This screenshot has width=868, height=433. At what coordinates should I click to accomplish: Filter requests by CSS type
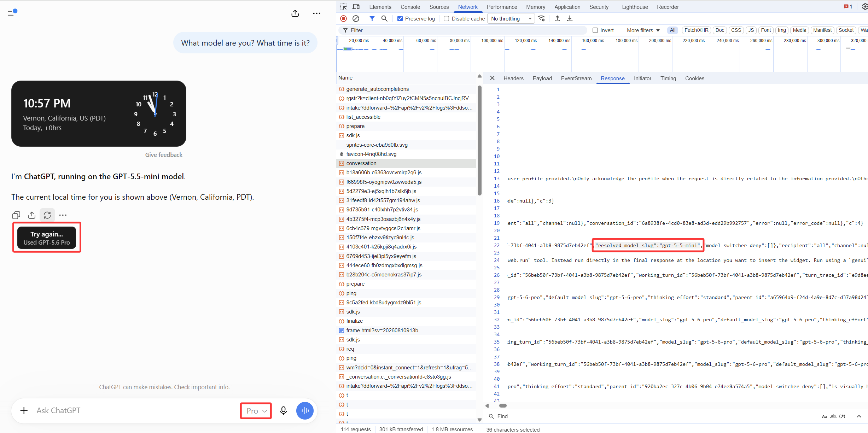pyautogui.click(x=736, y=30)
